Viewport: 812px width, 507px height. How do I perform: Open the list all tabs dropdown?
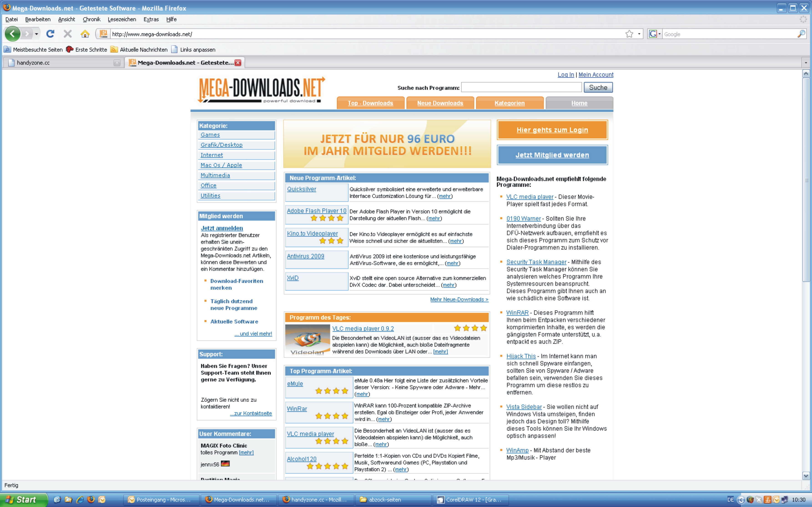[806, 63]
